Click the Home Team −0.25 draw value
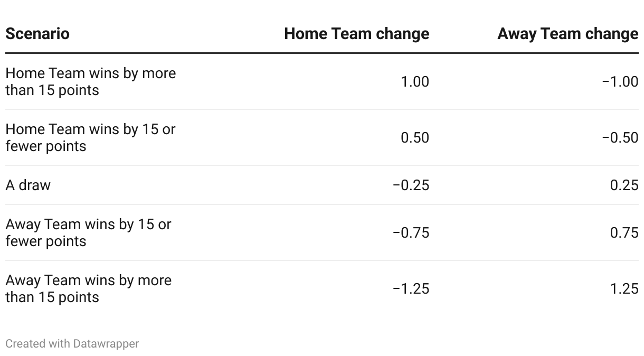644x356 pixels. [x=411, y=185]
